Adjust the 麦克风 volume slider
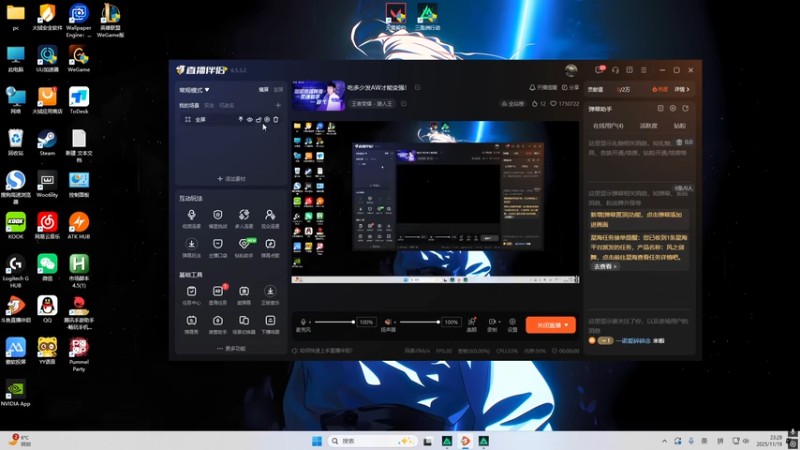 (335, 322)
